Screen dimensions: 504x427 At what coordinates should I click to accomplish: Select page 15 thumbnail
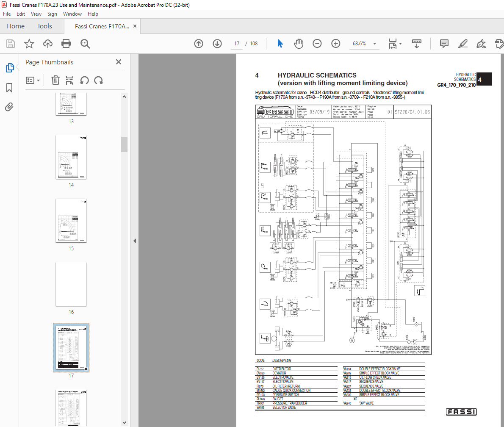click(x=71, y=221)
